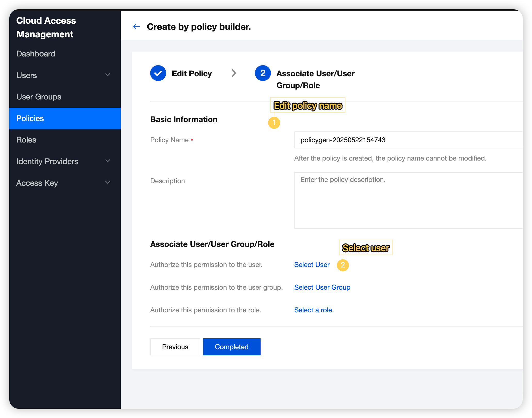
Task: Click yellow annotation marker number 1
Action: (274, 123)
